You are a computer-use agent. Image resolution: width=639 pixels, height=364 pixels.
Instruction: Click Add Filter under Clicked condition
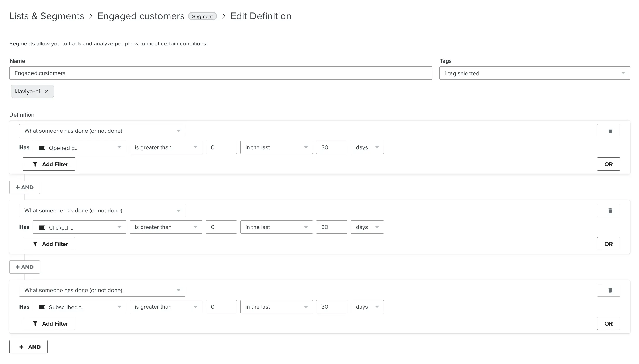pyautogui.click(x=49, y=244)
